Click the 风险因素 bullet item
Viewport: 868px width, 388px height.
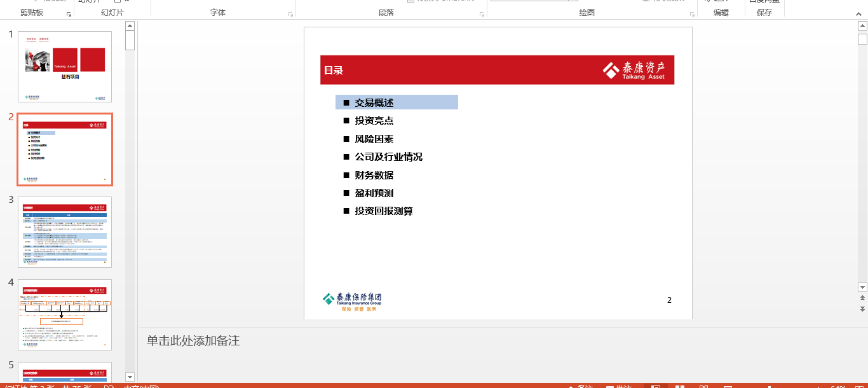[374, 139]
